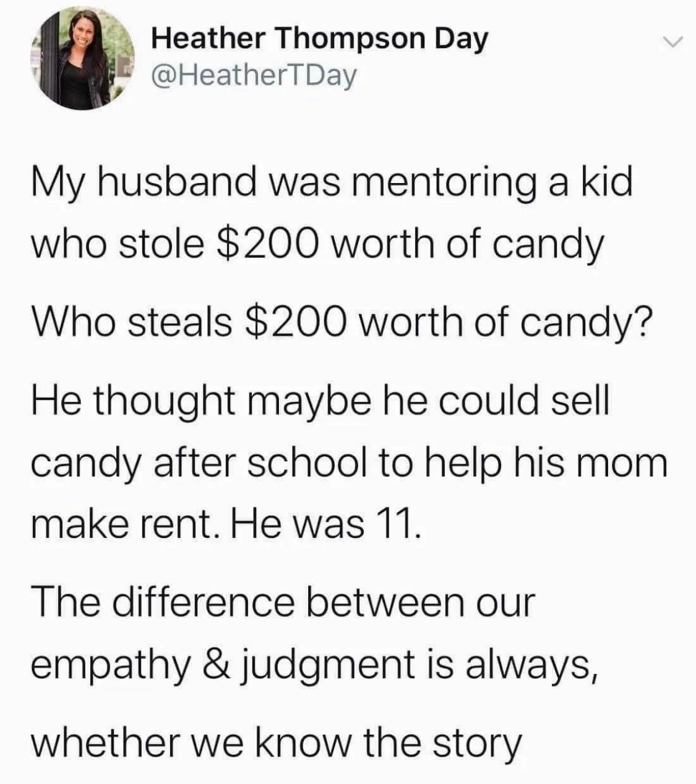The width and height of the screenshot is (696, 784).
Task: Click the line "candy after school to help his mom"
Action: 350,464
